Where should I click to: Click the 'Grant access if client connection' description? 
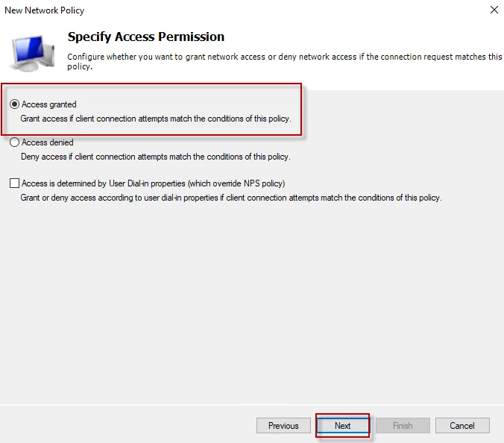[156, 119]
